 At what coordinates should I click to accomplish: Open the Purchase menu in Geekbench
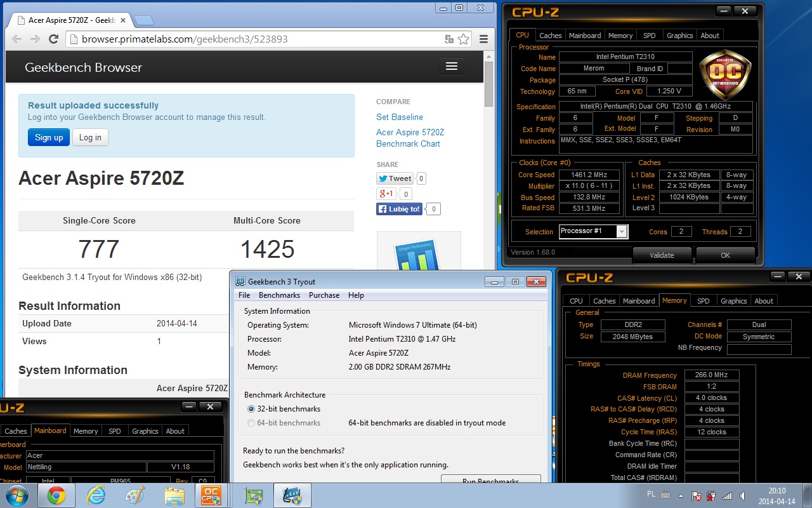324,295
